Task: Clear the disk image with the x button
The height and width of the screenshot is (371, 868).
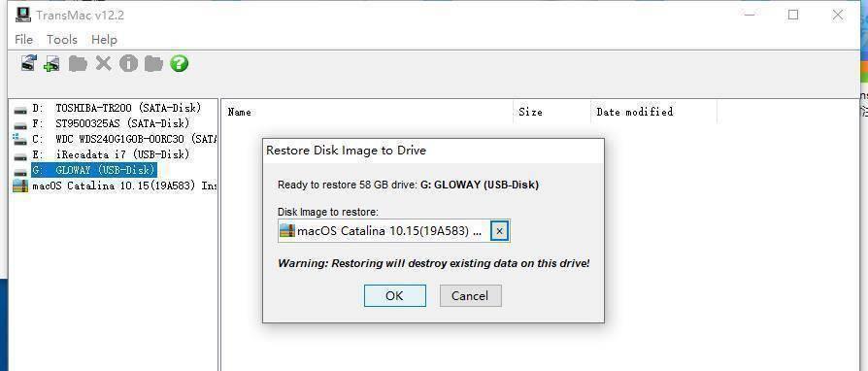Action: 499,231
